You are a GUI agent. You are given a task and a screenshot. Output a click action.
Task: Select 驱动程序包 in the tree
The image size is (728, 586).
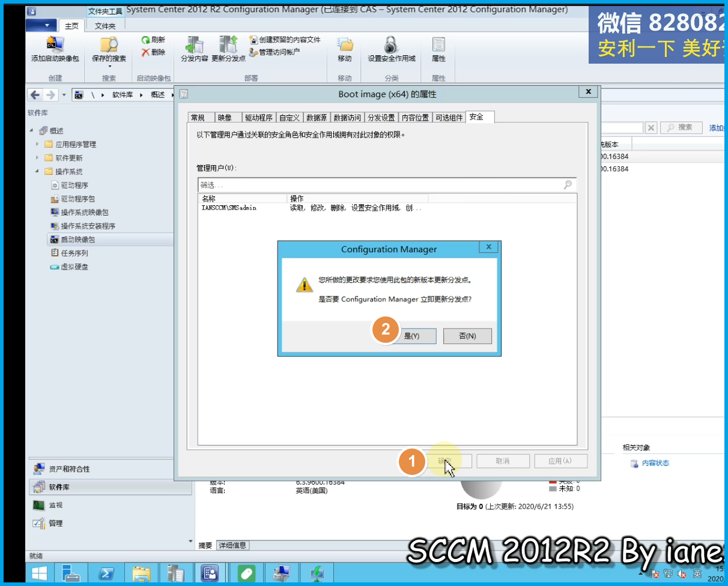pyautogui.click(x=78, y=199)
